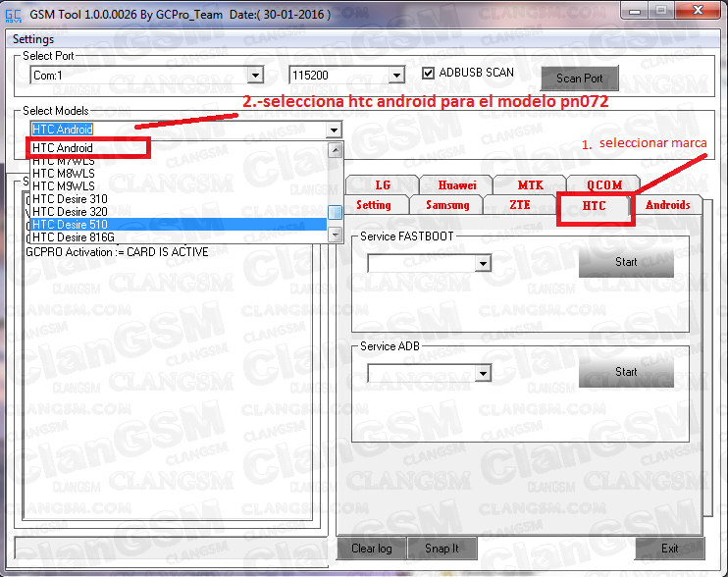Switch to the LG tab
The height and width of the screenshot is (577, 728).
click(x=383, y=185)
